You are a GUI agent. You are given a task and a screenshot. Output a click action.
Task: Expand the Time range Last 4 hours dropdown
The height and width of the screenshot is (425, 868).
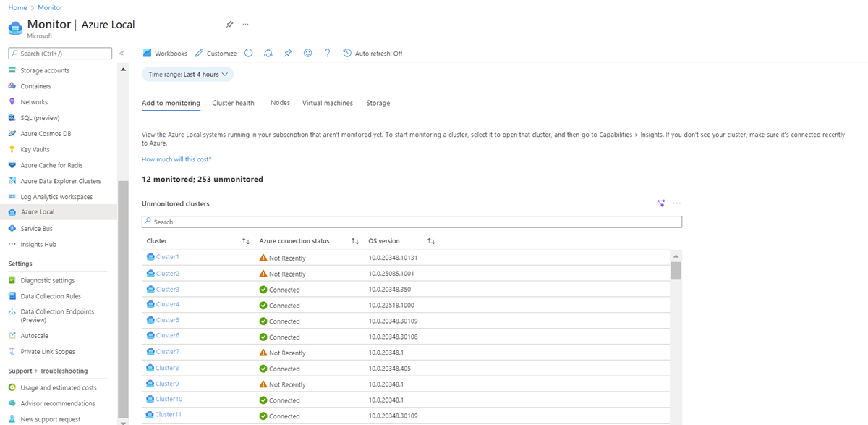[187, 74]
